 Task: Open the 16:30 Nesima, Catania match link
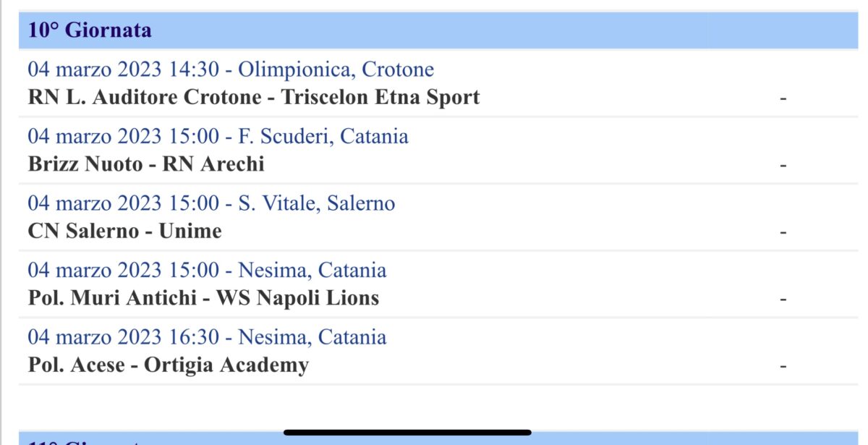pos(207,336)
